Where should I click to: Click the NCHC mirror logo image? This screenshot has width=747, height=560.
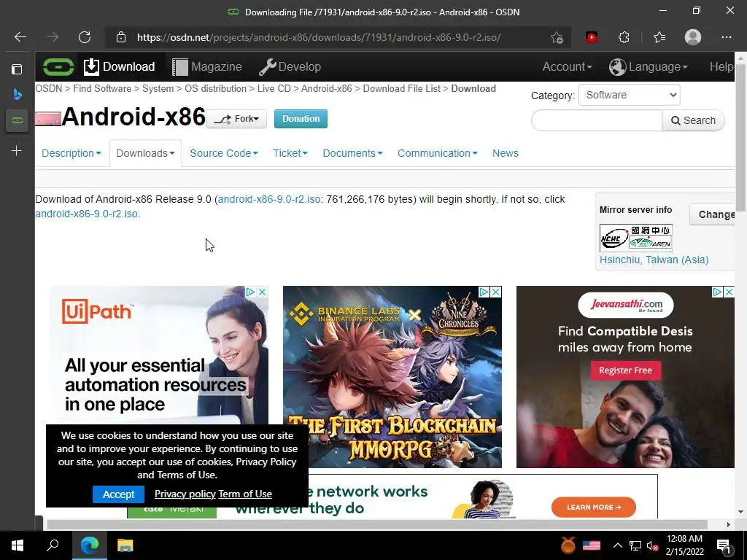635,238
